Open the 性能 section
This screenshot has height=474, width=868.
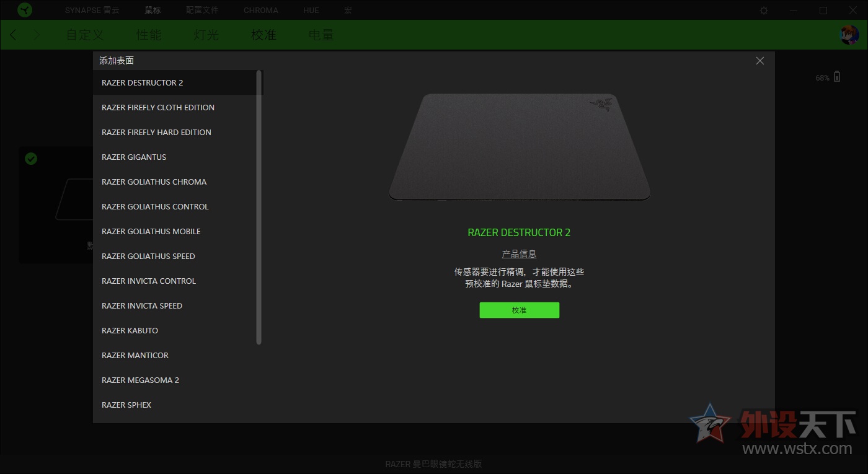click(x=149, y=35)
